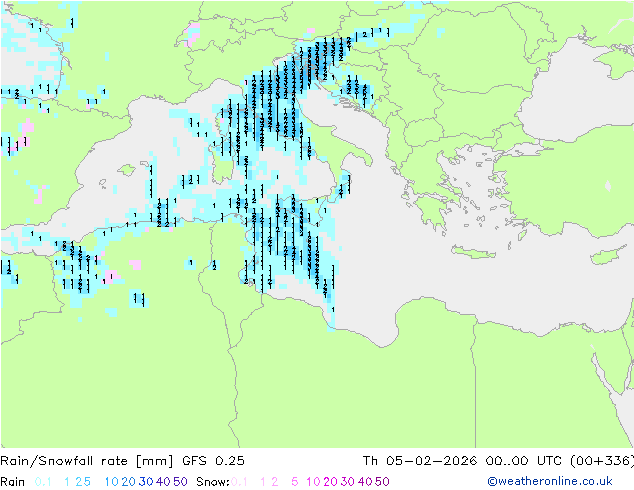This screenshot has height=490, width=634.
Task: Select the Rain legend value 30
Action: [146, 482]
